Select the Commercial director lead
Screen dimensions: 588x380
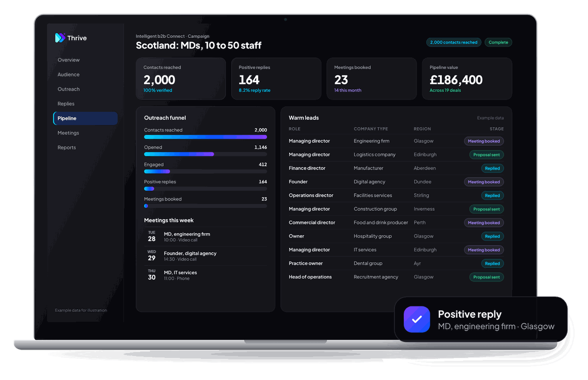tap(312, 223)
